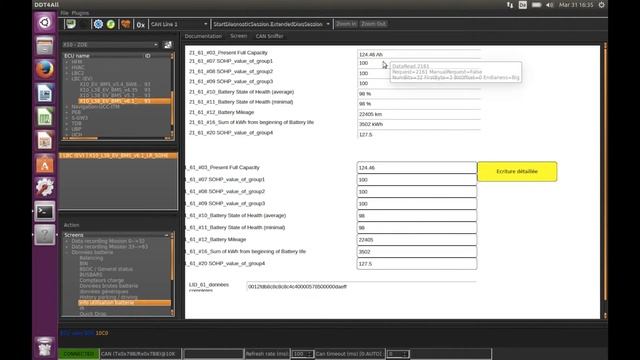640x360 pixels.
Task: Launch Firefox from the dock
Action: pyautogui.click(x=44, y=69)
